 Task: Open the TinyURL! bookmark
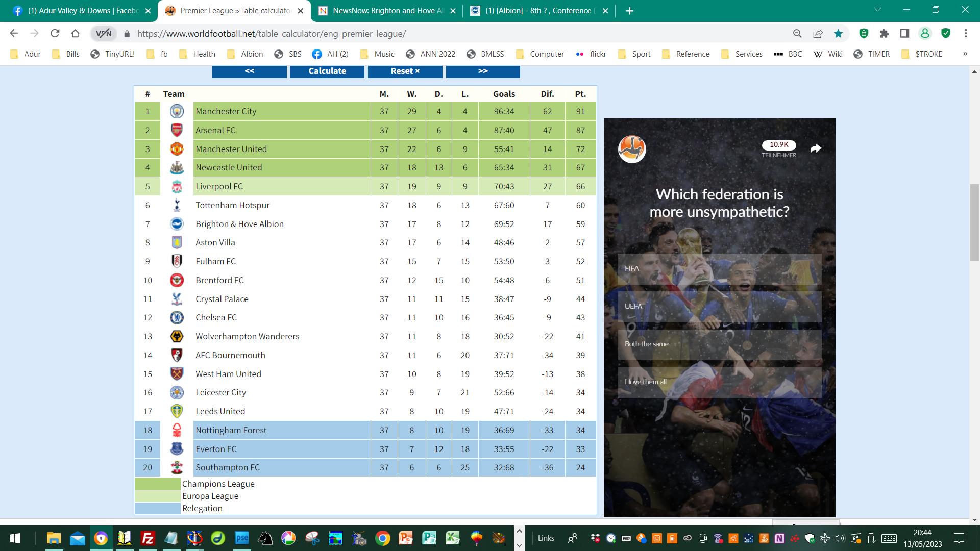point(113,54)
